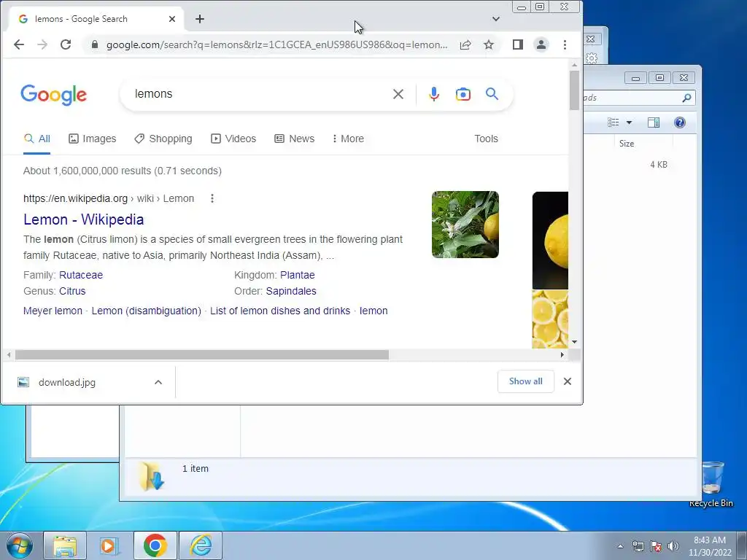Screen dimensions: 747x560
Task: Open the taskbar clock and date
Action: [x=710, y=546]
